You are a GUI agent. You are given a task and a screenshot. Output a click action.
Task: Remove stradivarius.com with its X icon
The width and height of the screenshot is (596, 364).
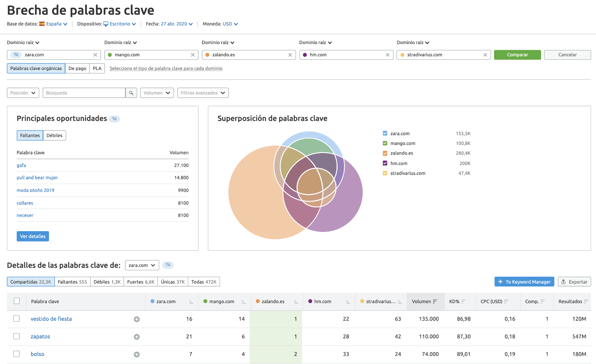(485, 55)
